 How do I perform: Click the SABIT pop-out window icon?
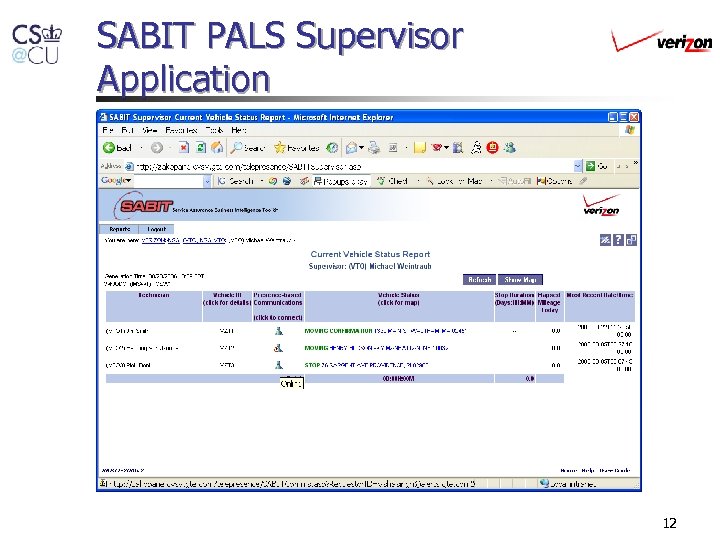click(631, 240)
